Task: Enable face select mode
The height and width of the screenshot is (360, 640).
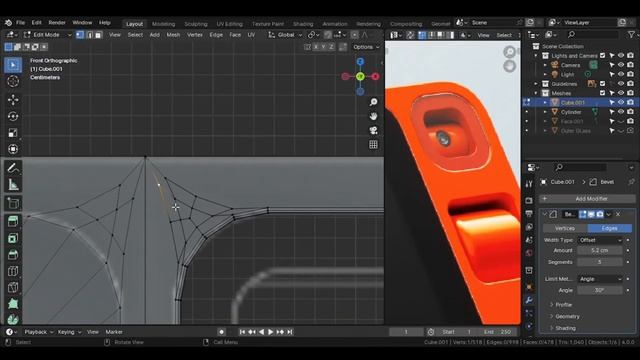Action: pyautogui.click(x=98, y=35)
